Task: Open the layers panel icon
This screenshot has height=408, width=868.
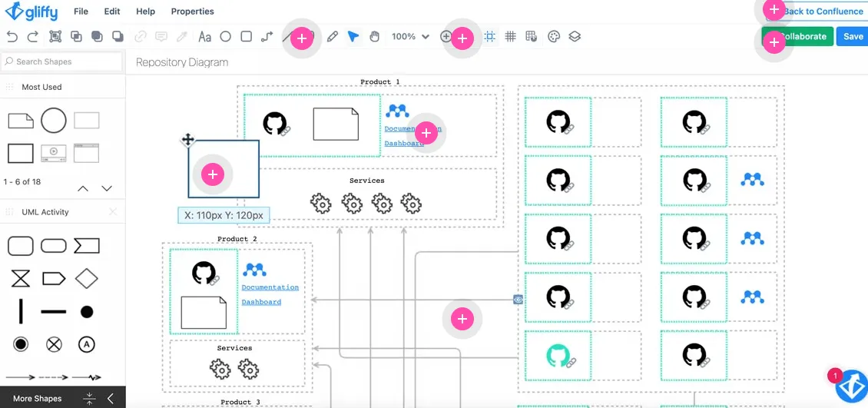Action: click(575, 37)
